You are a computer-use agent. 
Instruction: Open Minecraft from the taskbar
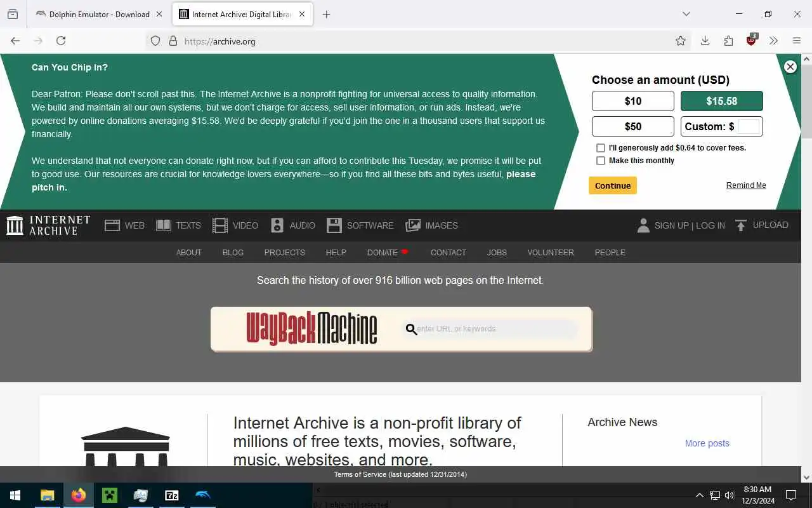110,495
